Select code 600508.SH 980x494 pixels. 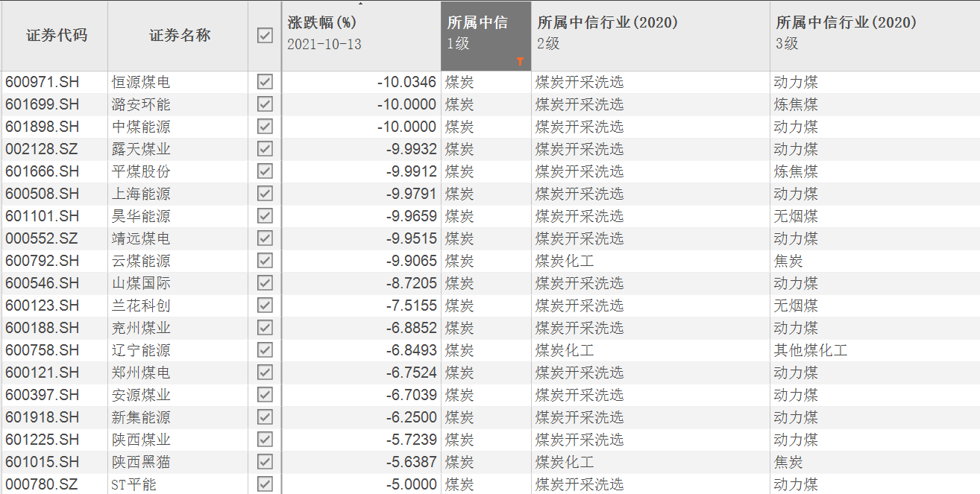click(42, 194)
